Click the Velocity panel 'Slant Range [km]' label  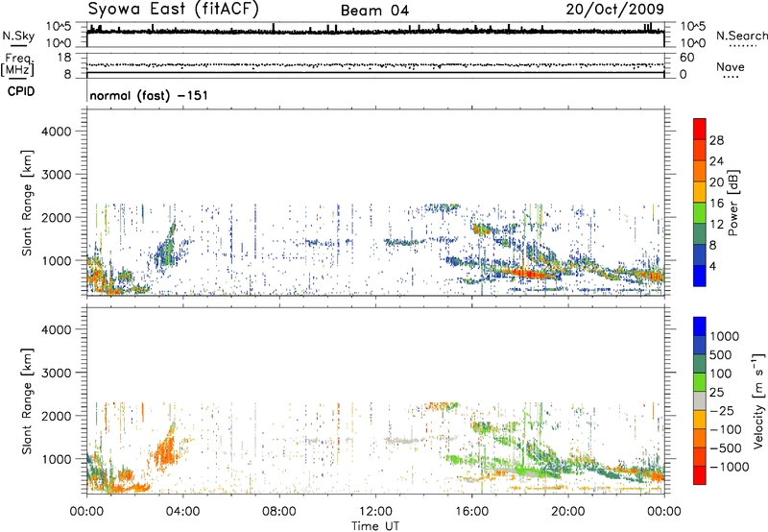tap(27, 401)
